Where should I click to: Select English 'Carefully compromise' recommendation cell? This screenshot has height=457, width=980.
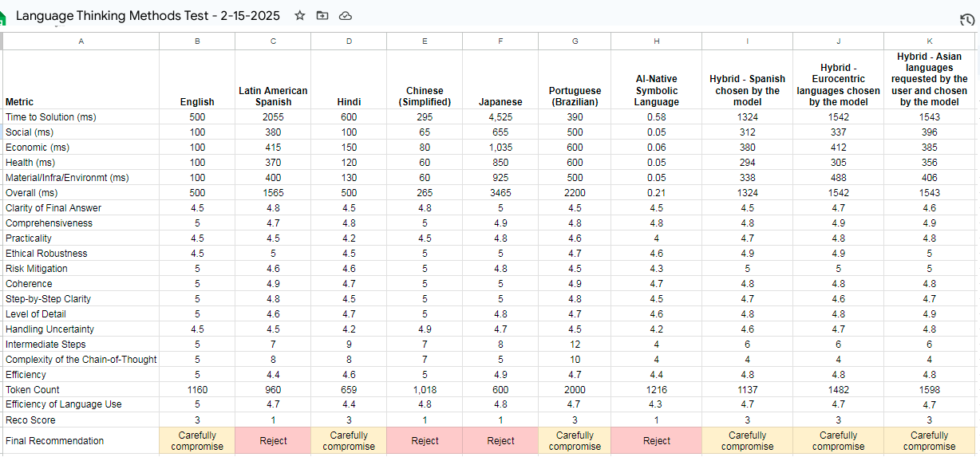click(197, 441)
